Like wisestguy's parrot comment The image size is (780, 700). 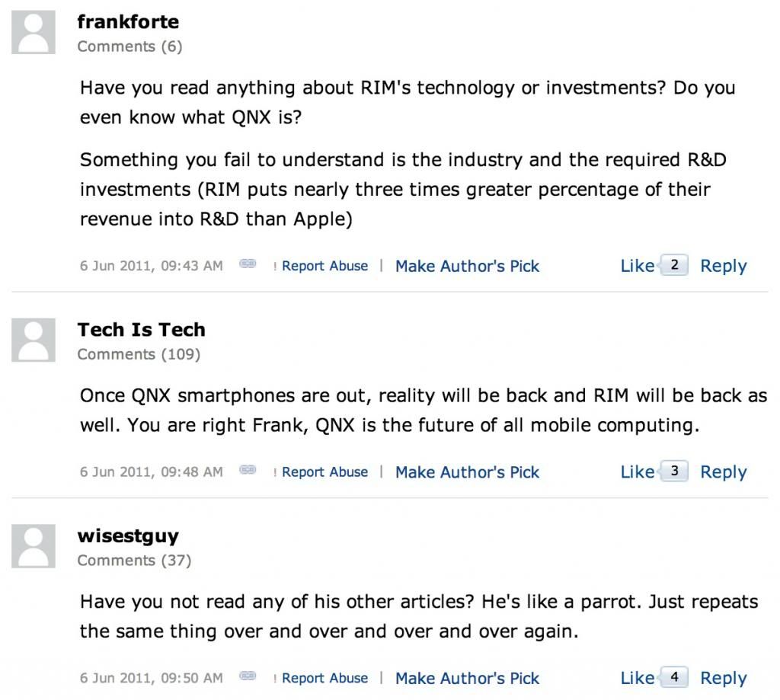(x=638, y=678)
